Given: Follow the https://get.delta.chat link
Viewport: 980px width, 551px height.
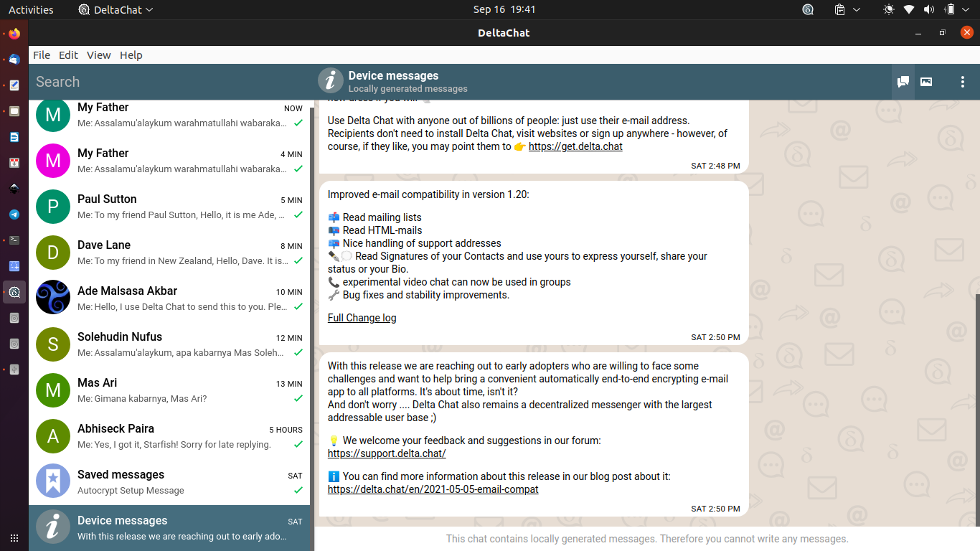Looking at the screenshot, I should point(575,146).
